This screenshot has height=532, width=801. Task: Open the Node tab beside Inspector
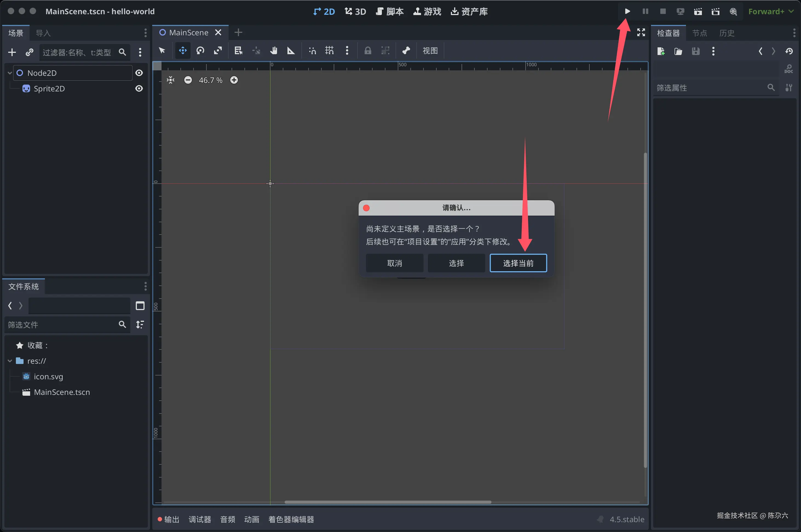tap(699, 33)
